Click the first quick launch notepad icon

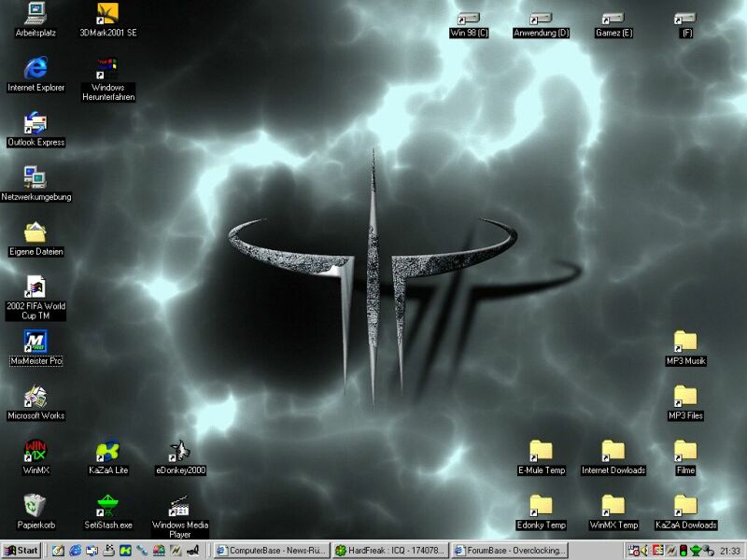58,551
